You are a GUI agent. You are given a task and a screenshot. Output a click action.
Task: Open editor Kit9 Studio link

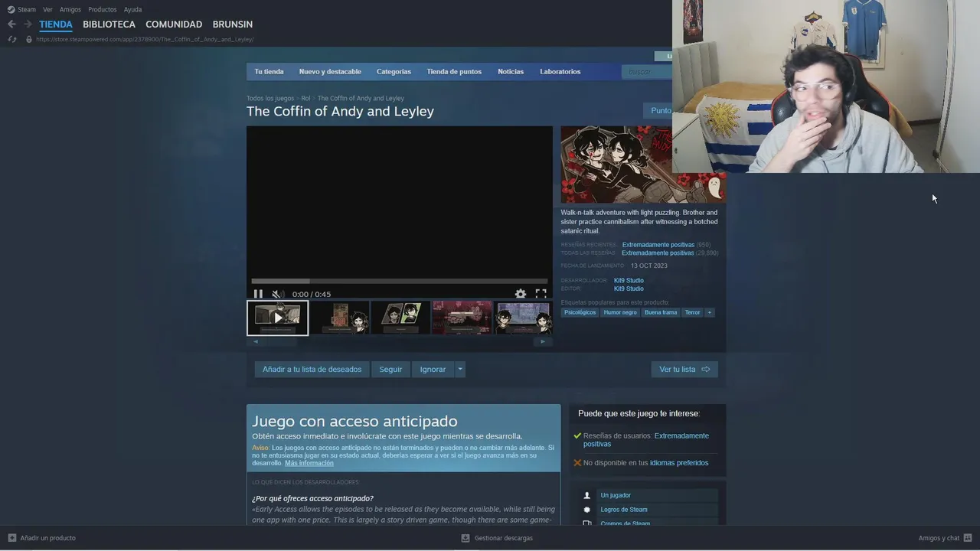point(629,289)
